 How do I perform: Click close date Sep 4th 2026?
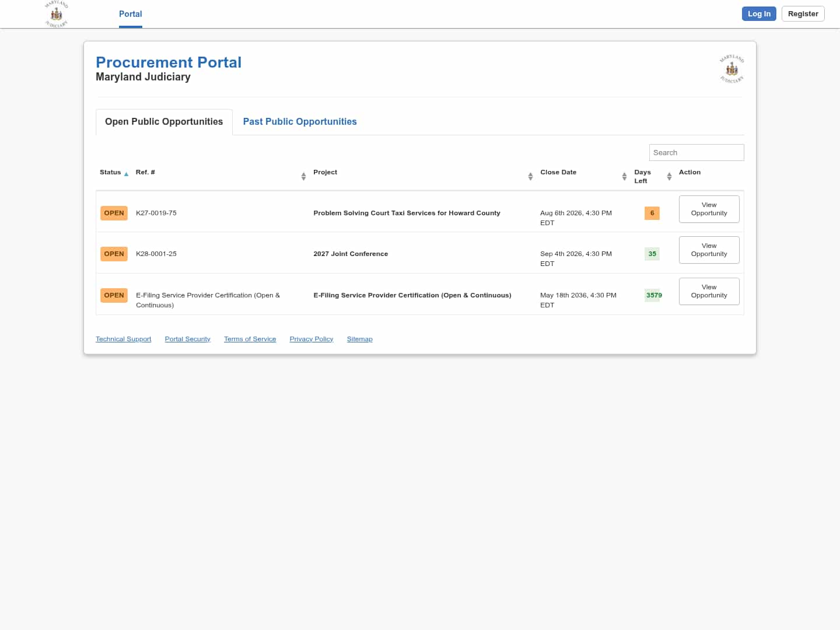576,258
